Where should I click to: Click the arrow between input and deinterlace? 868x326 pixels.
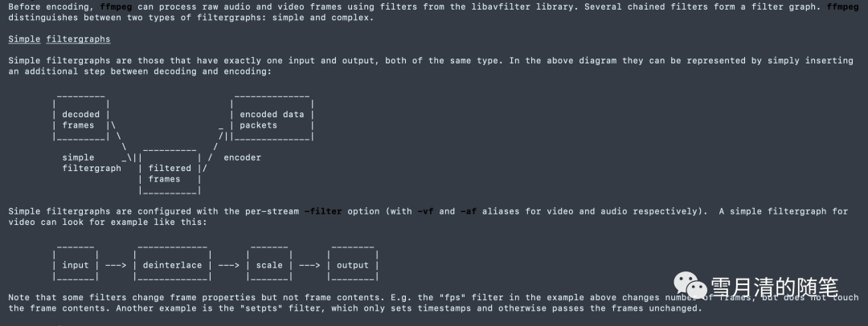coord(116,265)
